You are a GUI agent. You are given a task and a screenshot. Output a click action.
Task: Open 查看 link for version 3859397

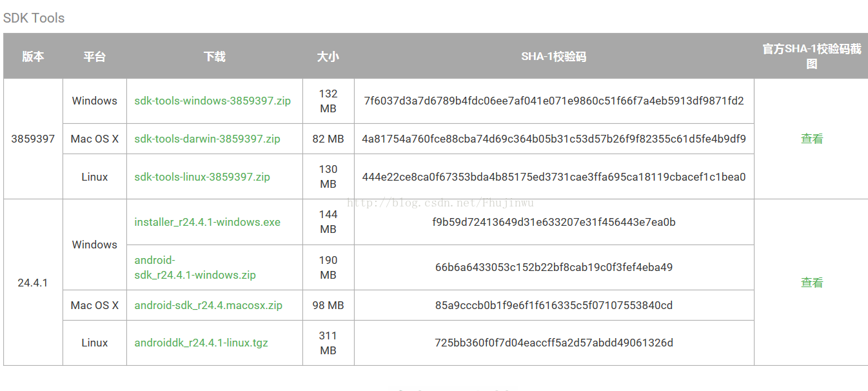(811, 139)
